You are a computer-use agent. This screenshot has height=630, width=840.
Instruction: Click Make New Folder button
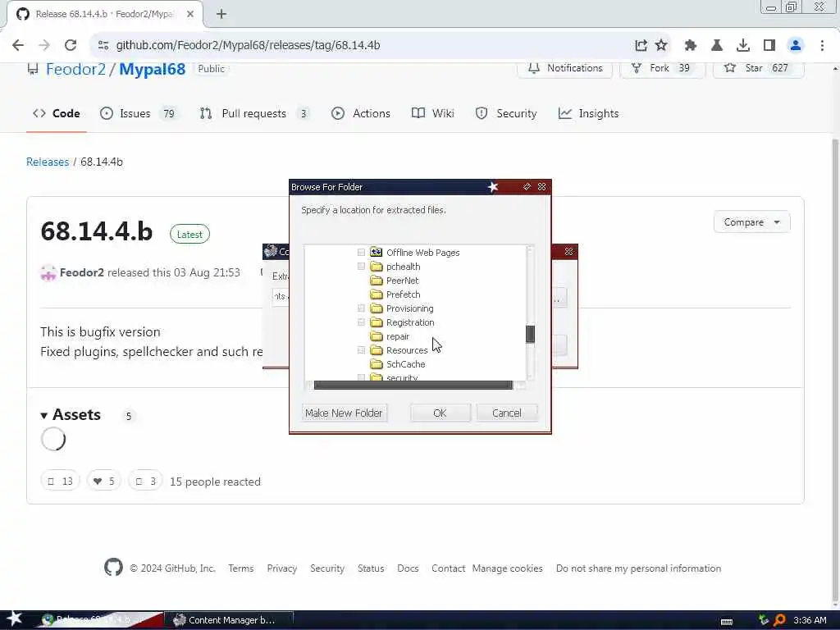coord(344,413)
